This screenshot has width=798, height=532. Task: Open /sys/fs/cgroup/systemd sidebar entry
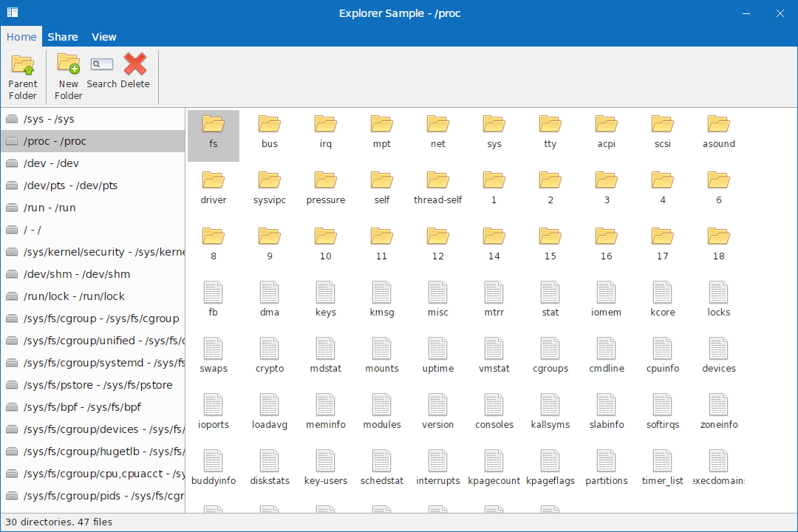[x=92, y=363]
